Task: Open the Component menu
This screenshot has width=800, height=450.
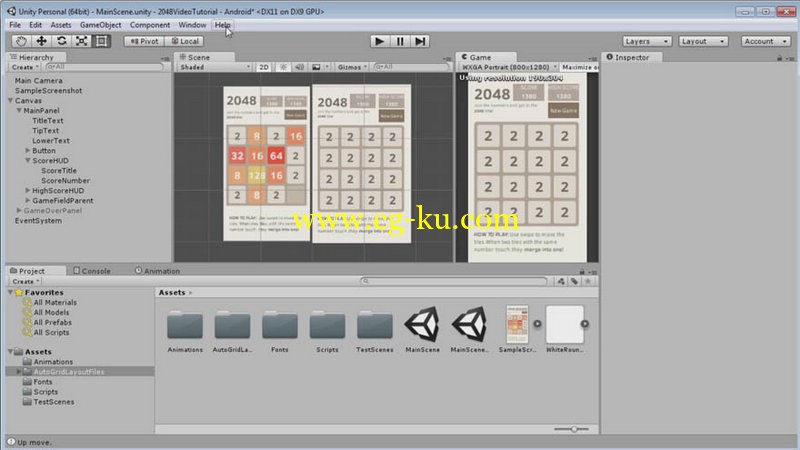Action: click(149, 24)
